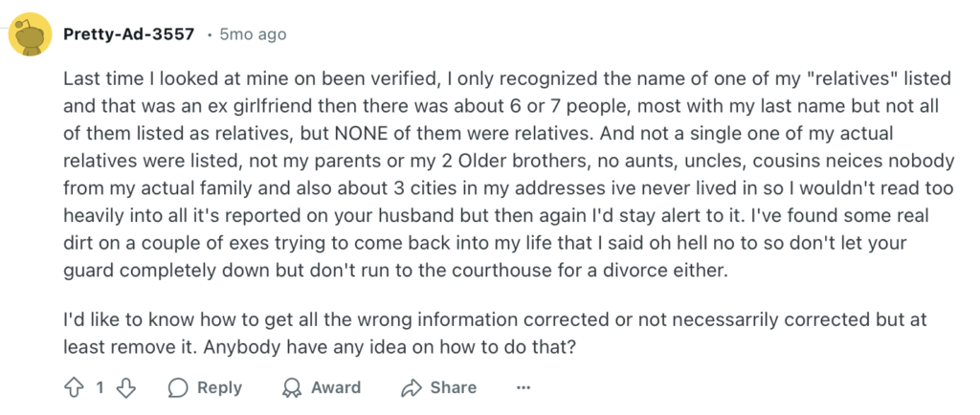Viewport: 980px width, 415px height.
Task: Open the Pretty-Ad-3557 username profile link
Action: [x=129, y=34]
